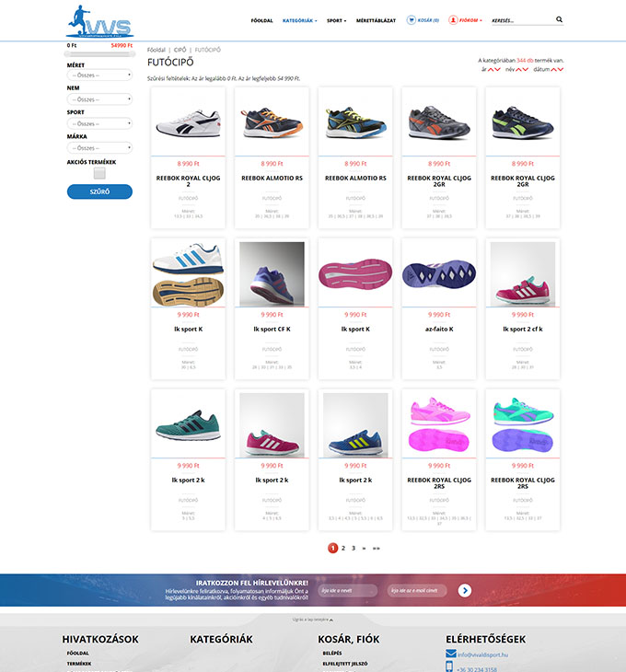Viewport: 626px width, 672px height.
Task: Open pink Reebok Royal CLJOG 2RS image
Action: coord(439,424)
